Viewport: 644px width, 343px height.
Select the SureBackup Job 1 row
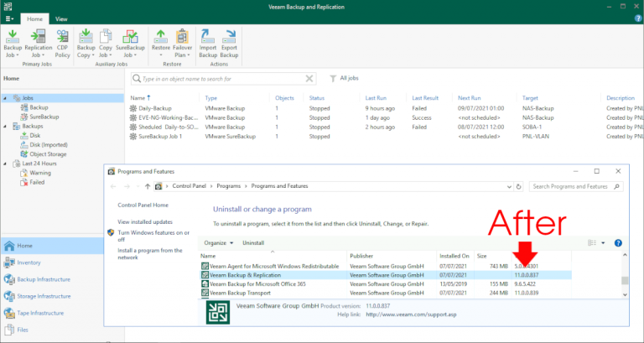(x=386, y=137)
